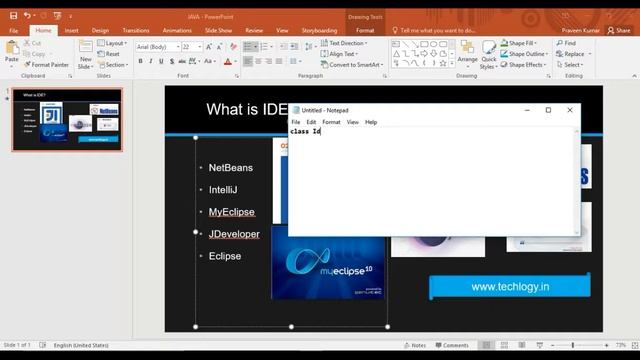Increase font size
This screenshot has width=640, height=360.
(209, 47)
